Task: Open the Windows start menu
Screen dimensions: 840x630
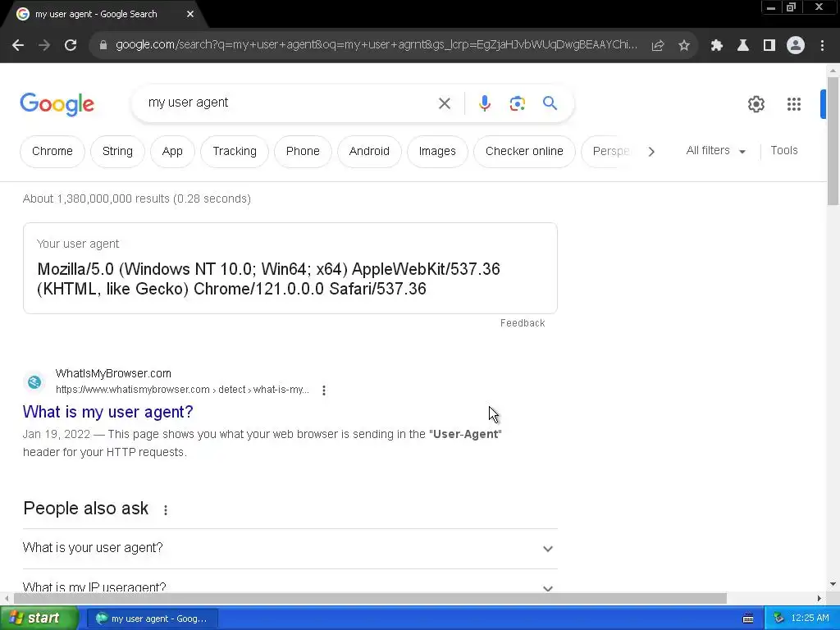Action: 39,619
